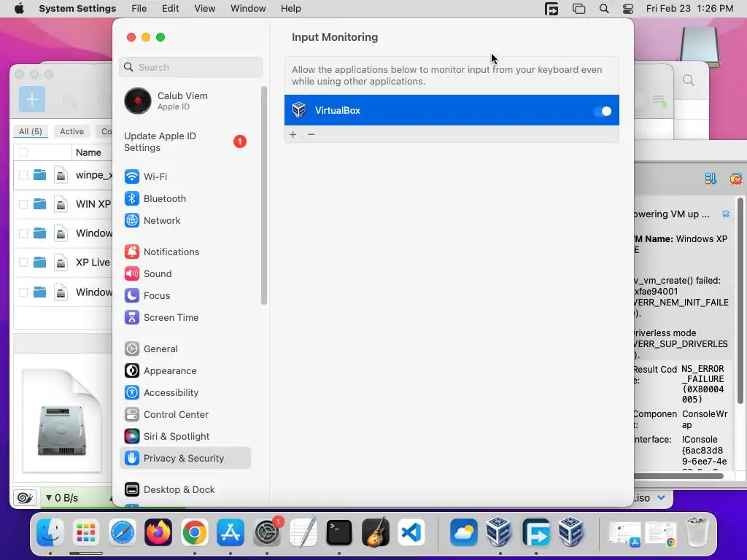This screenshot has width=747, height=560.
Task: Open the Trash in the Dock
Action: click(x=697, y=532)
